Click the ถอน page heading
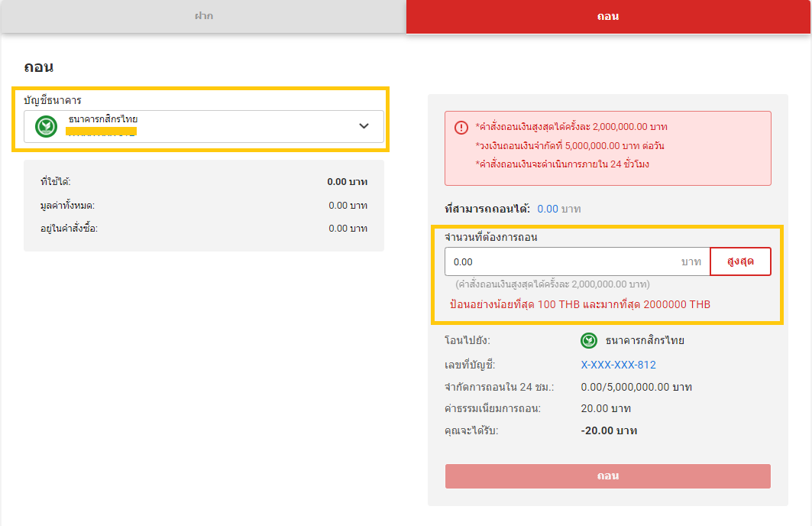The image size is (812, 526). [x=38, y=67]
